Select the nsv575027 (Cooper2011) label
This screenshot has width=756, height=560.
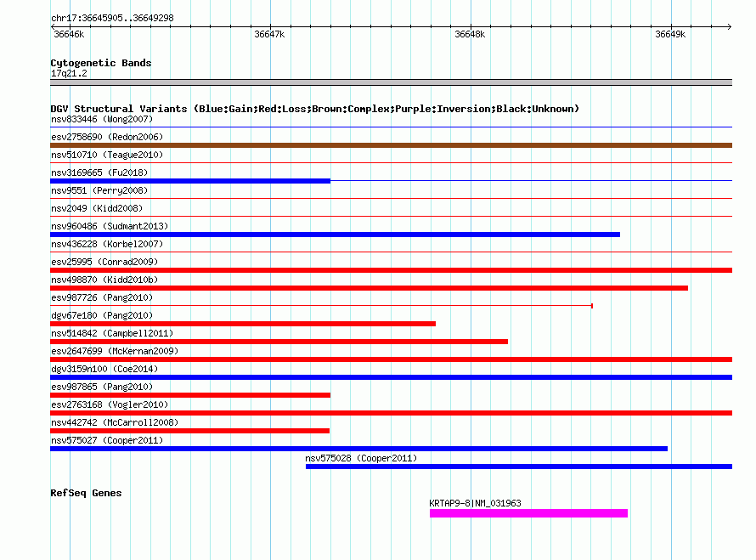point(107,440)
